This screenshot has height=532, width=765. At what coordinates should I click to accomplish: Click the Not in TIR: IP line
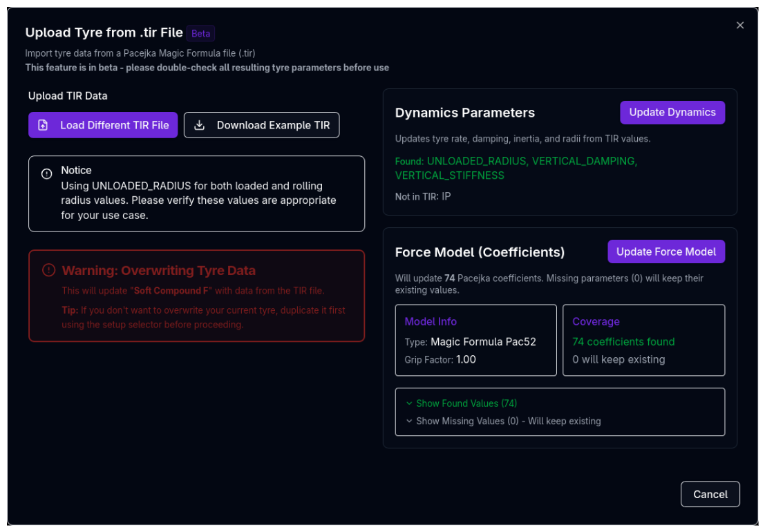422,197
